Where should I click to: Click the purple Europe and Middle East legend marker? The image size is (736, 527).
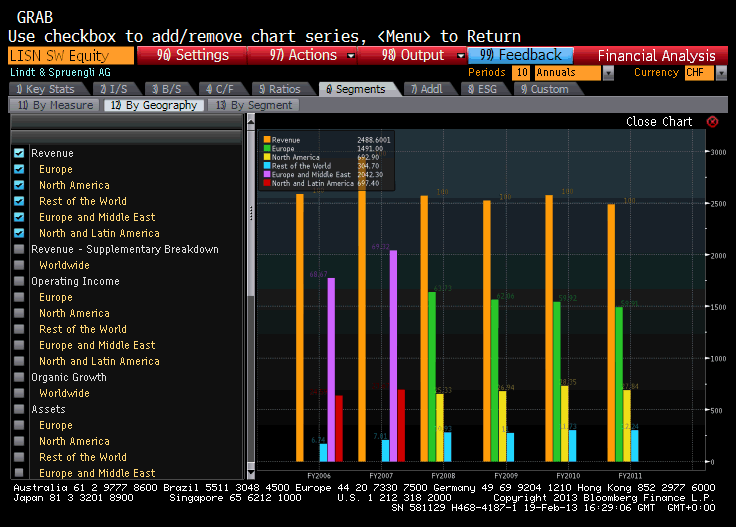coord(267,175)
